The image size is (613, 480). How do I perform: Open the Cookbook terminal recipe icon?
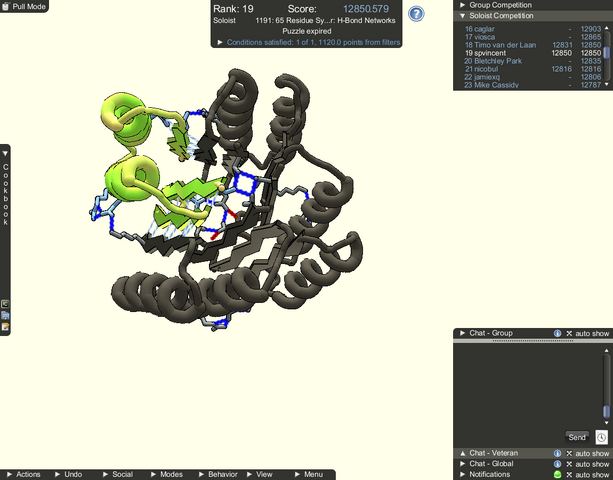(5, 304)
